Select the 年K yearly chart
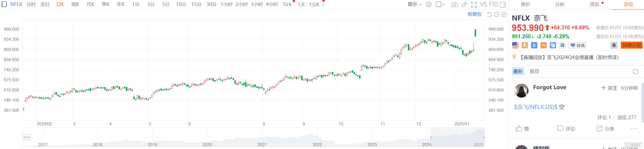The image size is (644, 149). 121,4
